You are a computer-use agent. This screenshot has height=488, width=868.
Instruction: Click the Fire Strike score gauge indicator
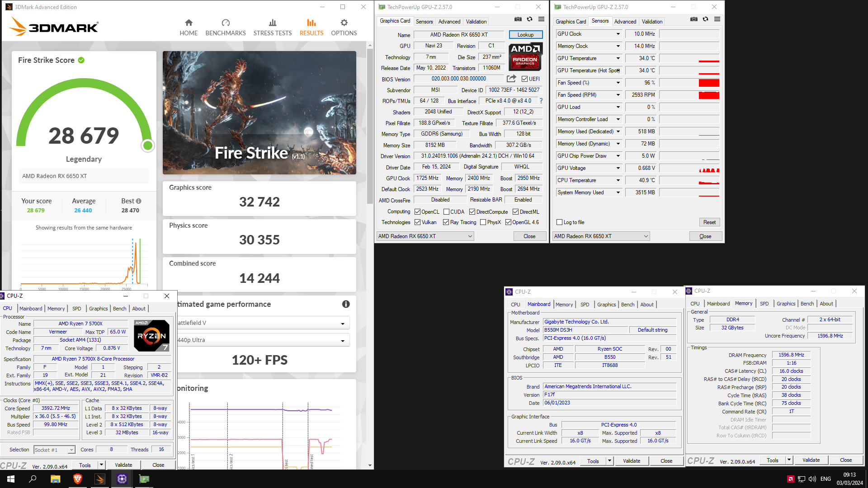click(147, 145)
